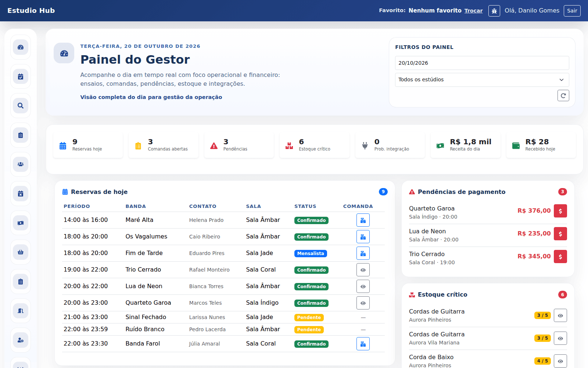Charge Lua de Neon's pending payment
The width and height of the screenshot is (588, 368).
click(x=560, y=234)
